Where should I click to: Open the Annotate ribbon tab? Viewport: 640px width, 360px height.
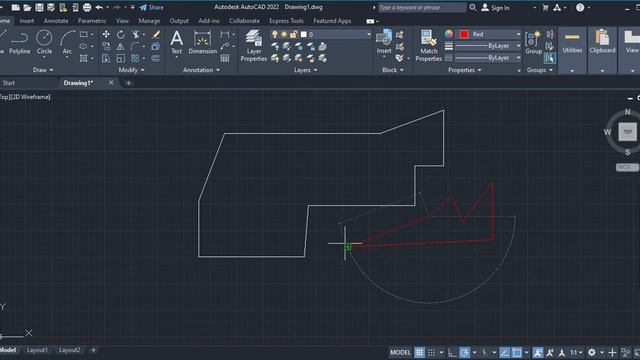coord(56,21)
